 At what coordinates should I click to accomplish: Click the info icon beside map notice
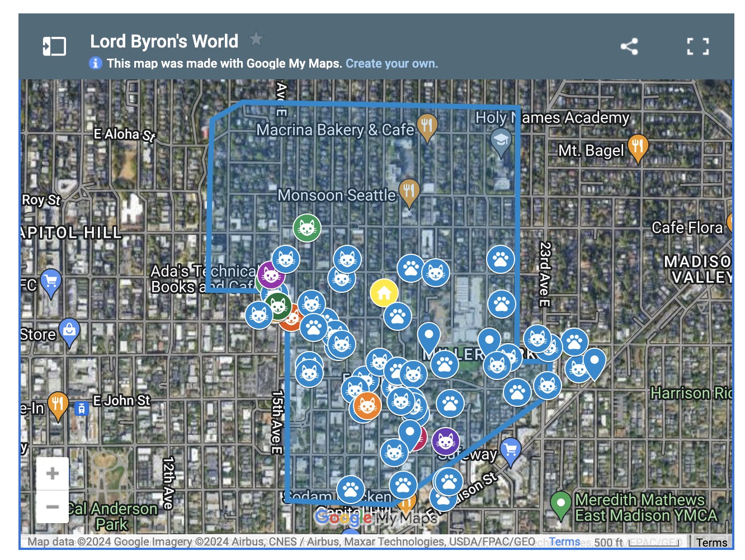click(x=96, y=63)
